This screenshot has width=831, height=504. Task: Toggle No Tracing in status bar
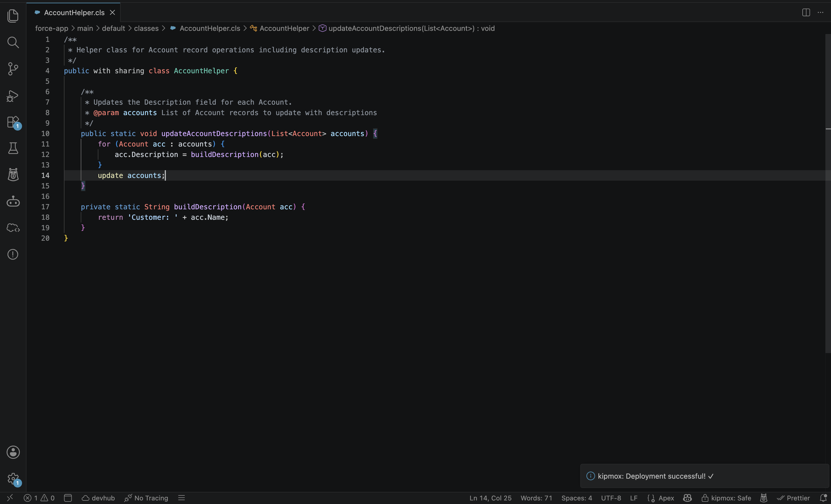click(146, 498)
